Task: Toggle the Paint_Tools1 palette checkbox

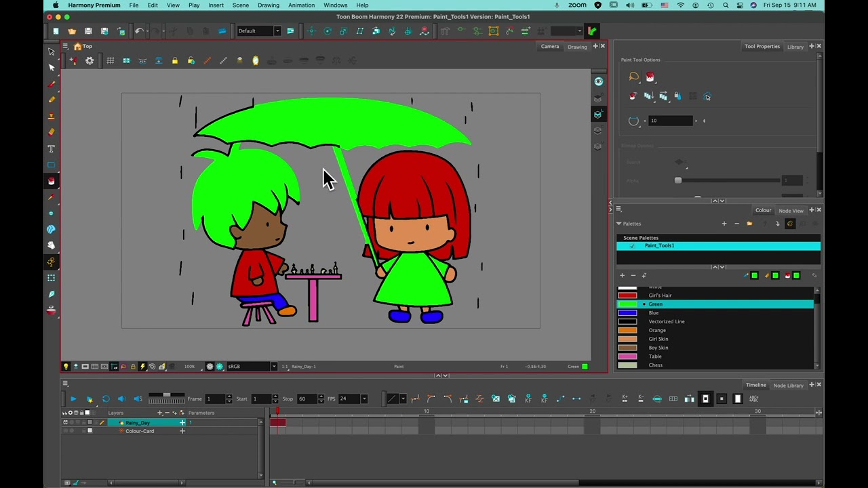Action: 632,246
